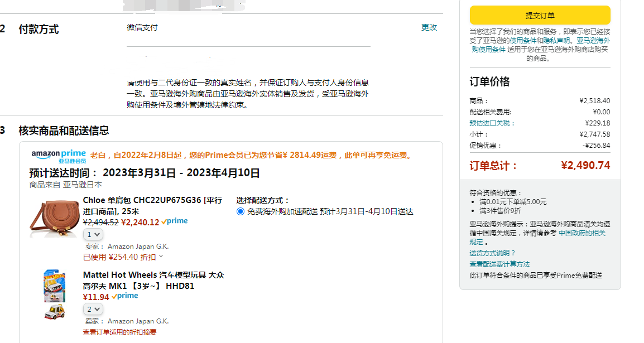Click the 配送相关费用 value ¥0.00
Viewport: 644px width, 343px height.
(602, 112)
